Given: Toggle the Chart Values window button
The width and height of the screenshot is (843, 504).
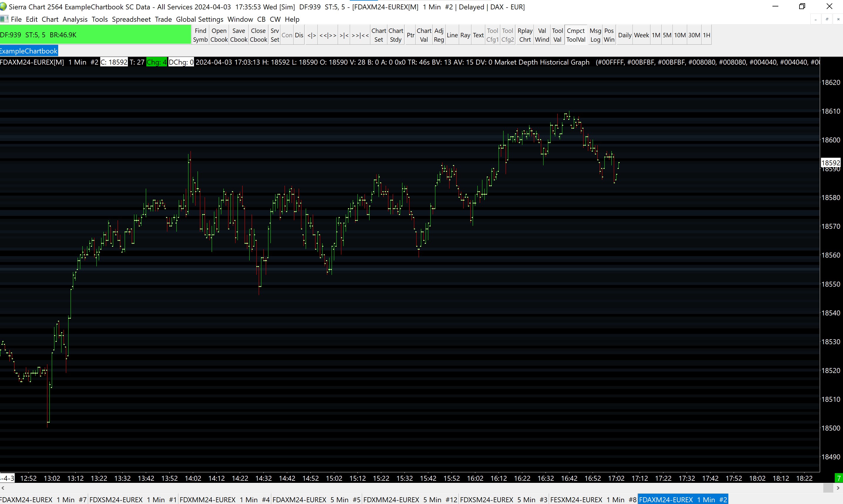Looking at the screenshot, I should 424,35.
